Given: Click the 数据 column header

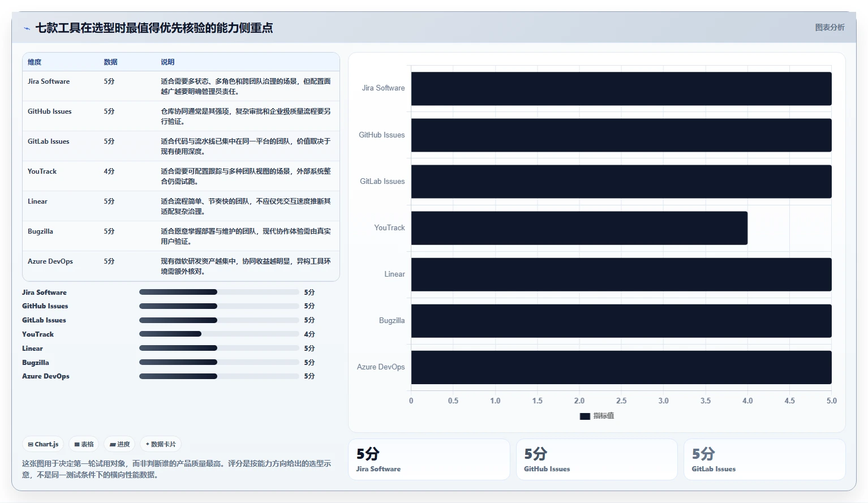Looking at the screenshot, I should coord(110,62).
